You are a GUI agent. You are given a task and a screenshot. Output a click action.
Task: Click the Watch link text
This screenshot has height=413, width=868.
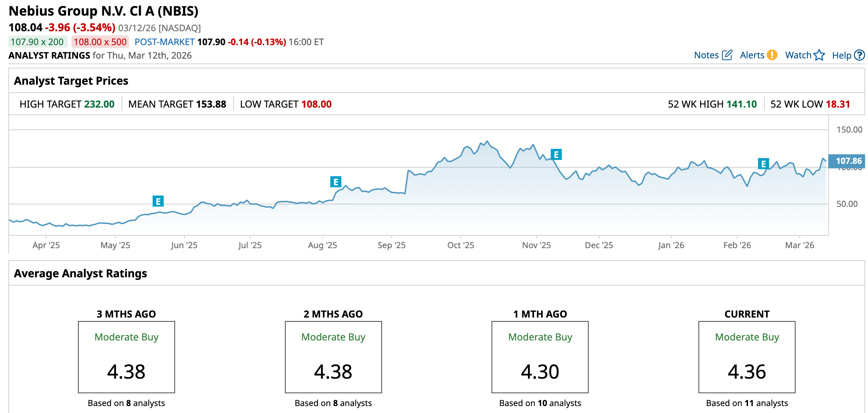point(798,55)
